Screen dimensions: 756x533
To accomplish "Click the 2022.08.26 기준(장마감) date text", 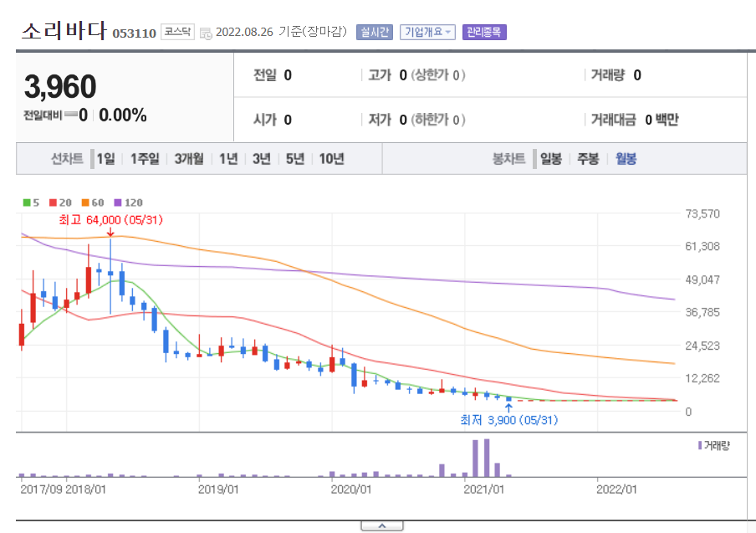I will click(281, 32).
